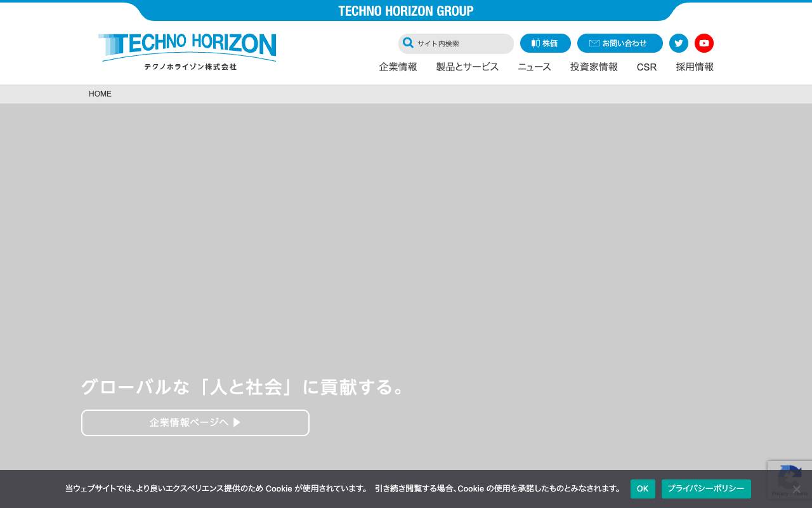Open the CSR navigation menu
The width and height of the screenshot is (812, 508).
(x=646, y=67)
